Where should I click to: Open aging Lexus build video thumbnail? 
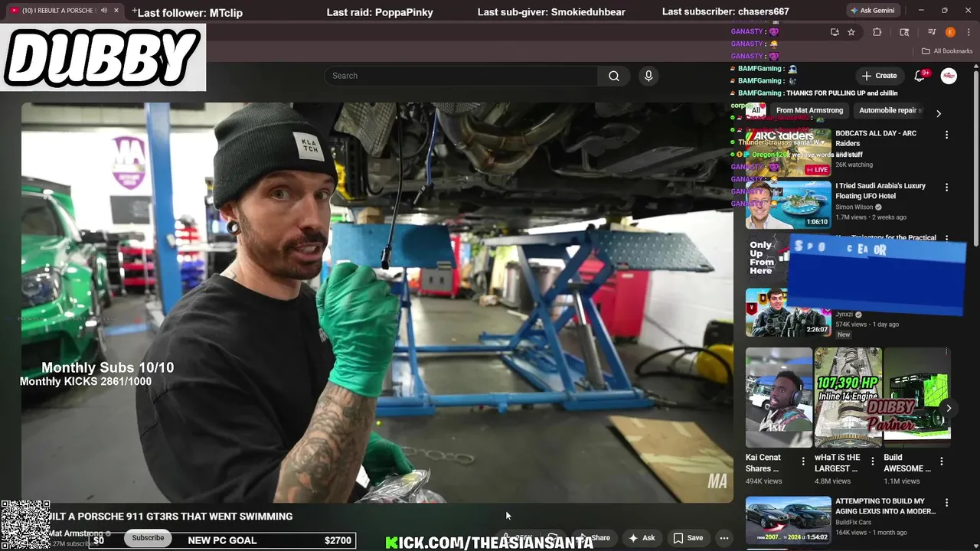(x=788, y=520)
